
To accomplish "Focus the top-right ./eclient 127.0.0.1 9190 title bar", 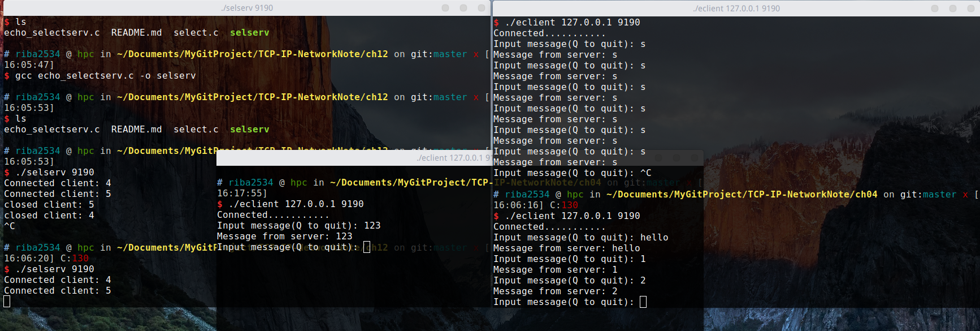I will click(736, 8).
